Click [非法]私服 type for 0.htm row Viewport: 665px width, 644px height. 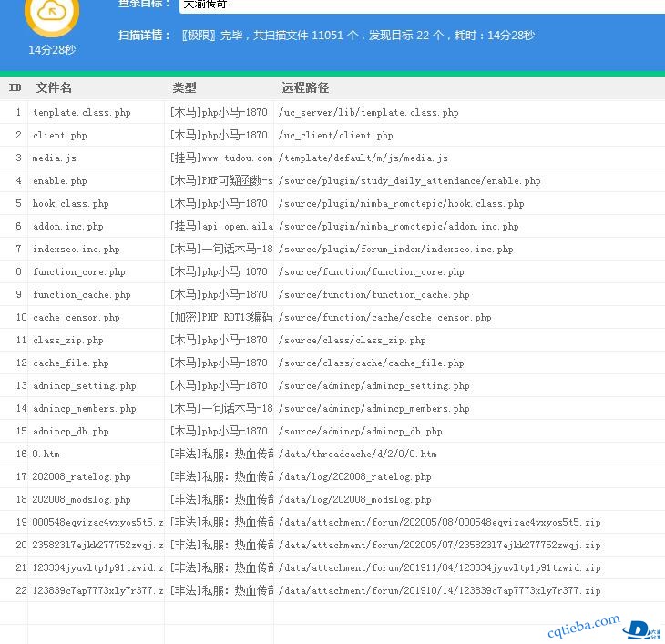tap(221, 454)
